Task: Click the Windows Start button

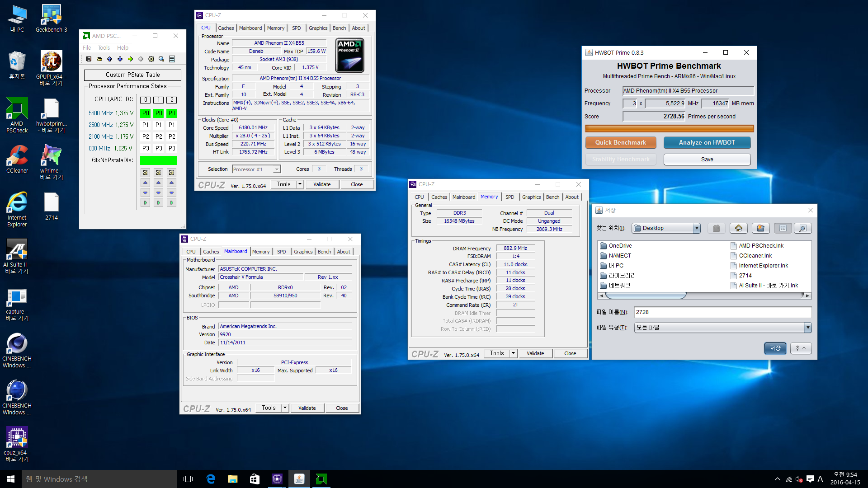Action: (x=11, y=479)
